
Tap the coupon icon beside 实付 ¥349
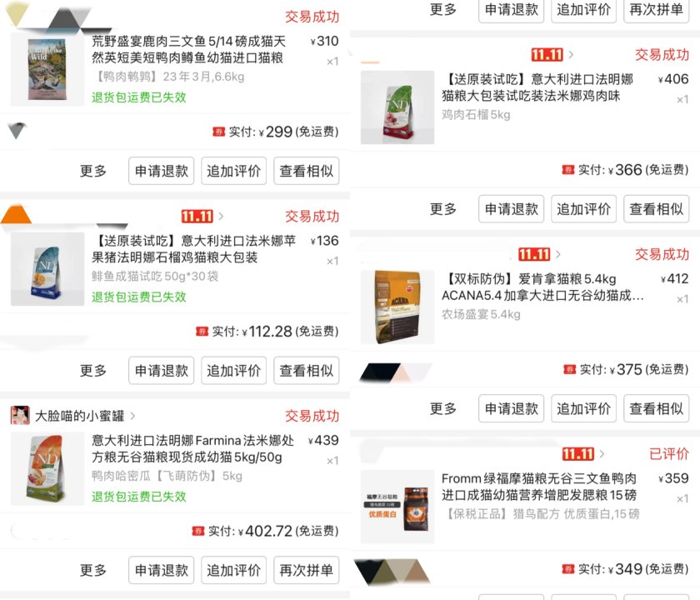click(568, 568)
